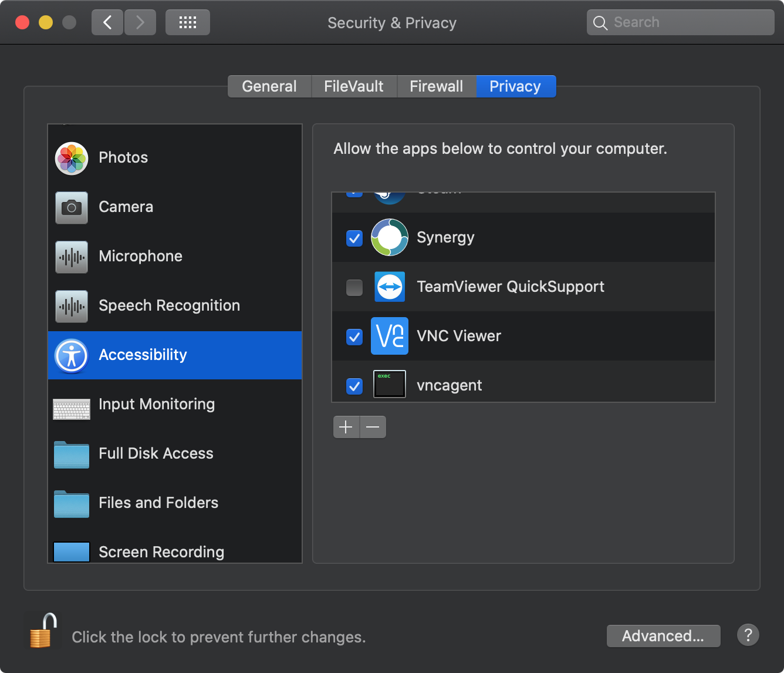Uncheck the Synergy checkbox
Image resolution: width=784 pixels, height=673 pixels.
pyautogui.click(x=354, y=238)
